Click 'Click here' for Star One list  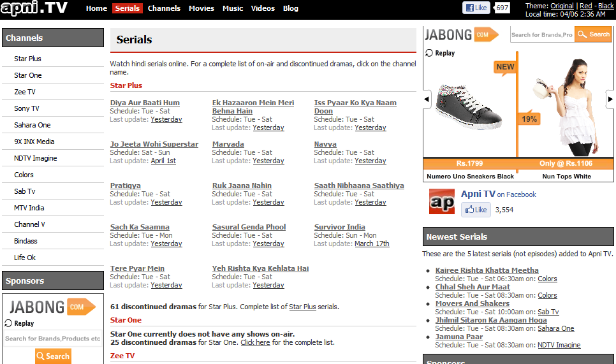[x=255, y=342]
